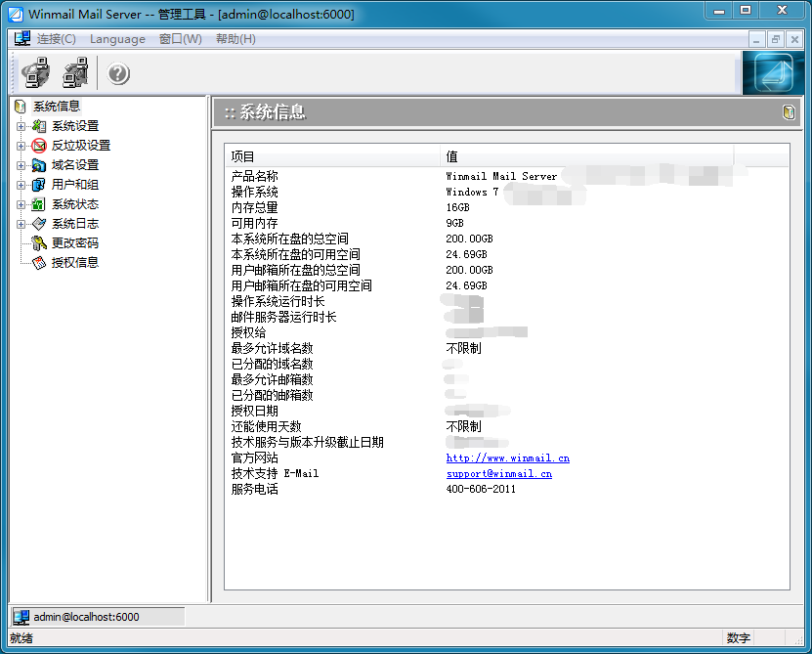Select 系统设置 label in tree
Screen dimensions: 812x654
(75, 126)
